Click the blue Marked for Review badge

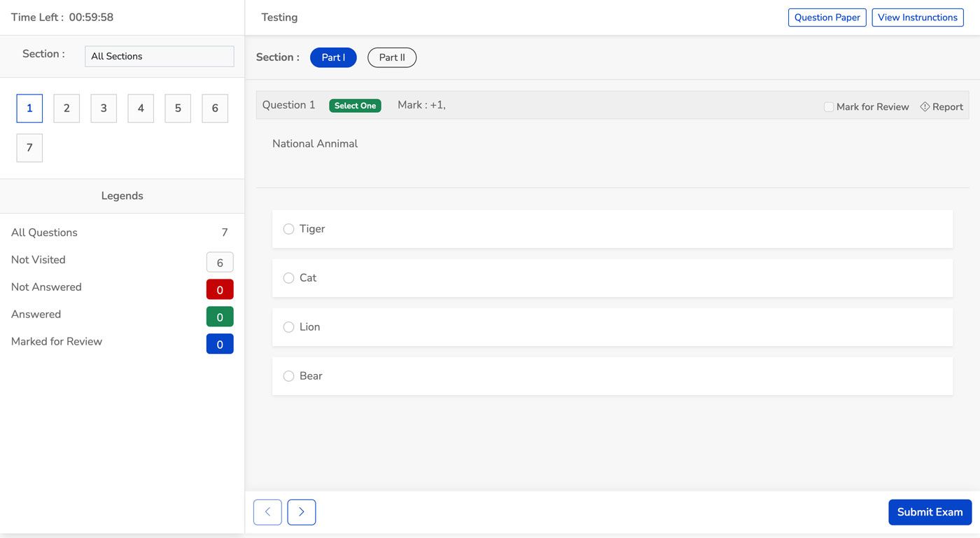pos(220,344)
